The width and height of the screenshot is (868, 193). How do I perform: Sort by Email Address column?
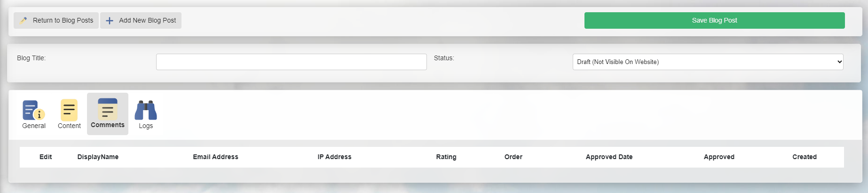(x=215, y=157)
